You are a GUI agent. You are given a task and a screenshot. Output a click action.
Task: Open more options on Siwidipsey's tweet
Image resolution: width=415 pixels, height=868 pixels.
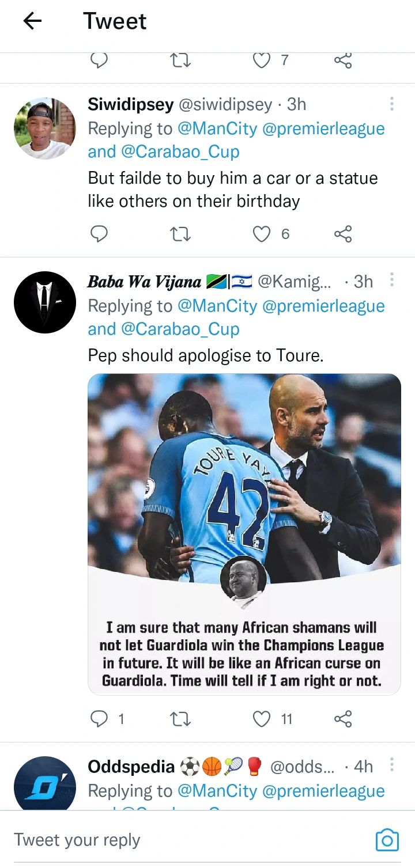pyautogui.click(x=391, y=104)
